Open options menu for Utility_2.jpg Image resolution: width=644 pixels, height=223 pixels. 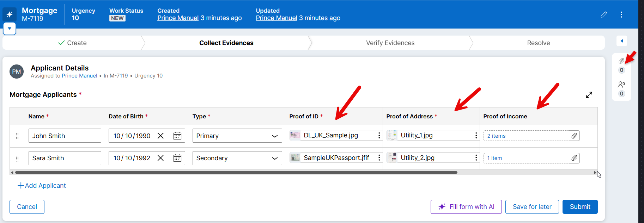click(476, 158)
